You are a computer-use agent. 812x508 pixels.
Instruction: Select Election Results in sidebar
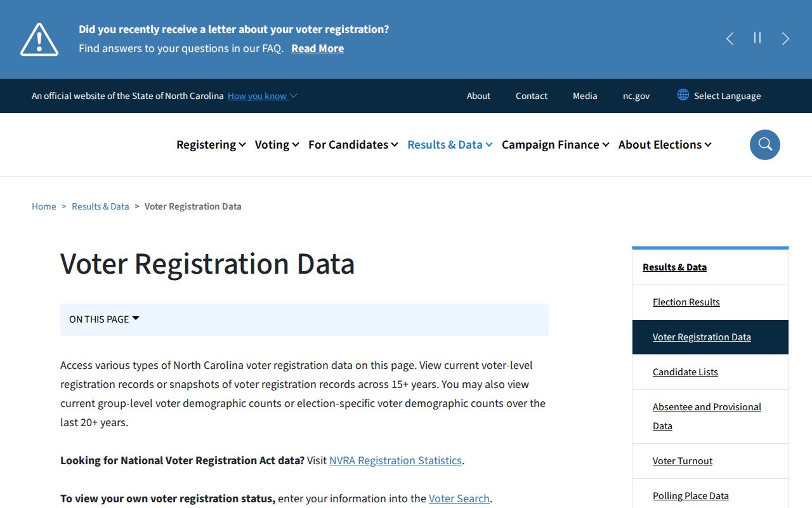tap(686, 302)
